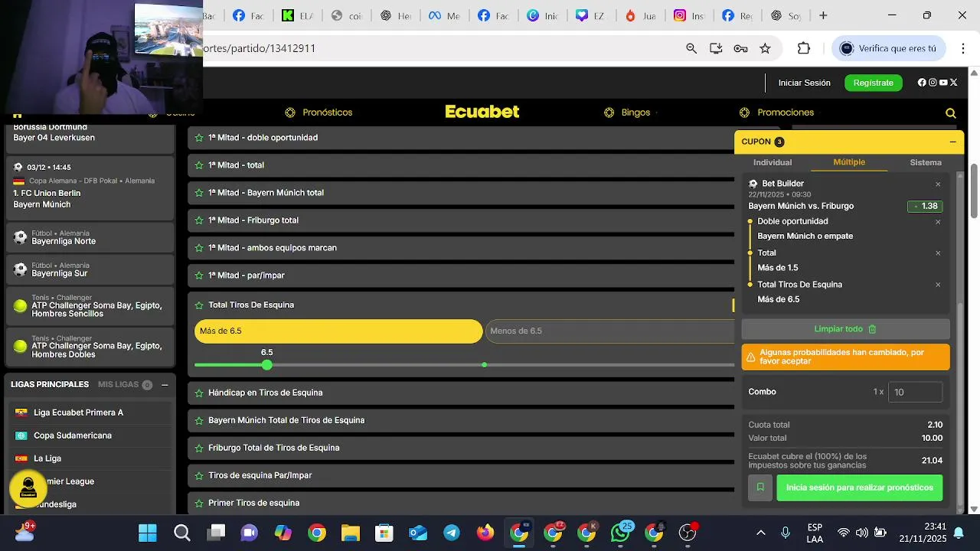Expand the 1ª Mitad - par/impar market
980x551 pixels.
pyautogui.click(x=461, y=275)
